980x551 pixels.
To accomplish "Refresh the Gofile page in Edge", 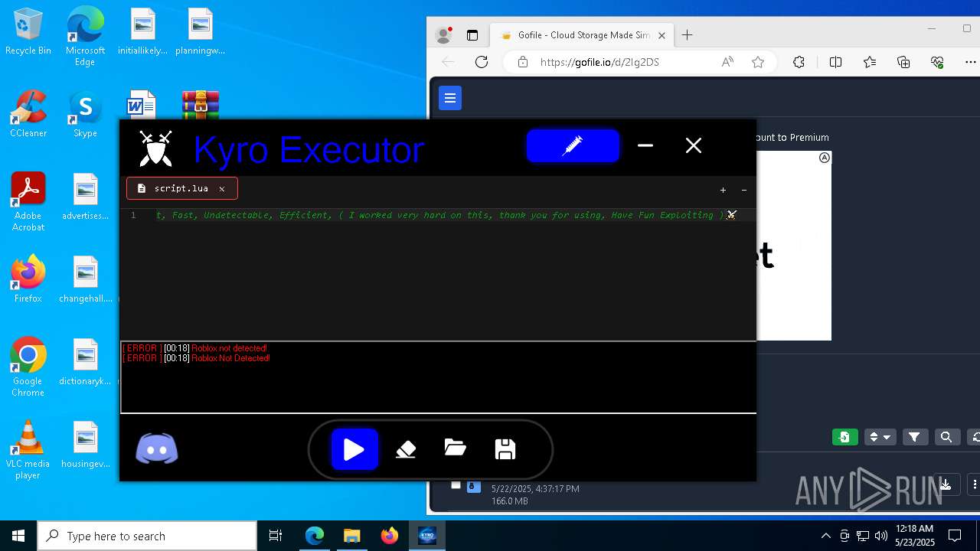I will (482, 62).
